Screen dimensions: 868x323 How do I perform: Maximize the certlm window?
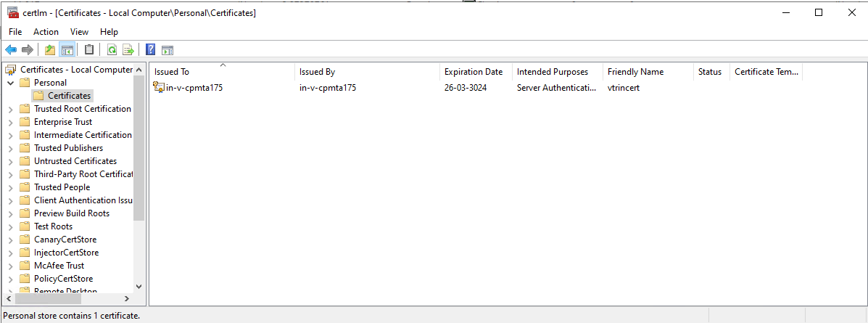(x=819, y=13)
